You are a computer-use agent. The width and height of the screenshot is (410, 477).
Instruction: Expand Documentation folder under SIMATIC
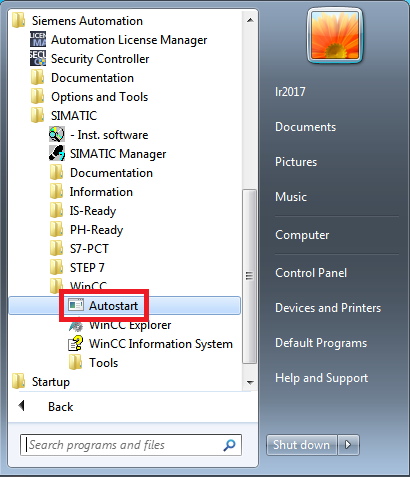[x=101, y=173]
